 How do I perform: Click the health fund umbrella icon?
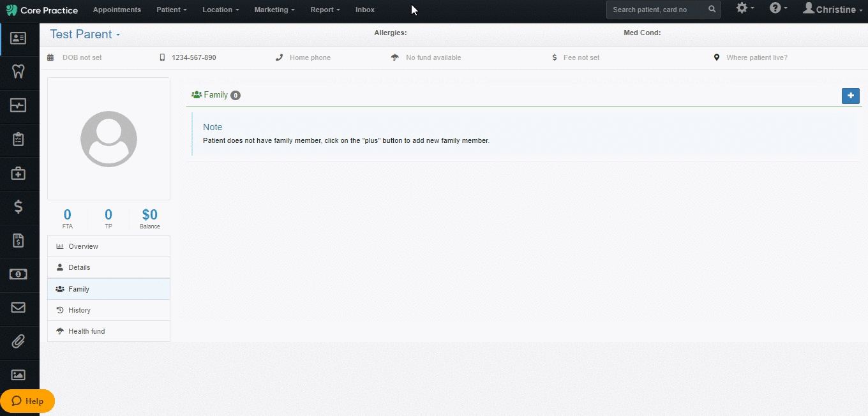(x=395, y=57)
